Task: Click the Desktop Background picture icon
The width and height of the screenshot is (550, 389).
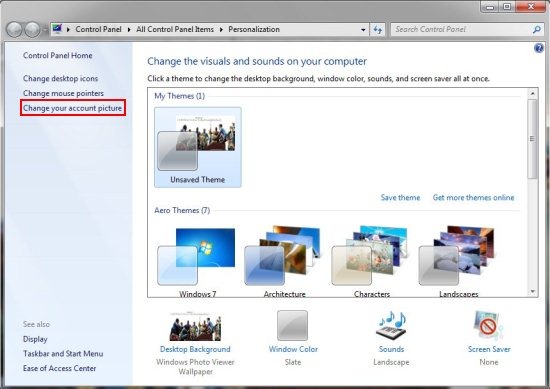Action: (195, 326)
